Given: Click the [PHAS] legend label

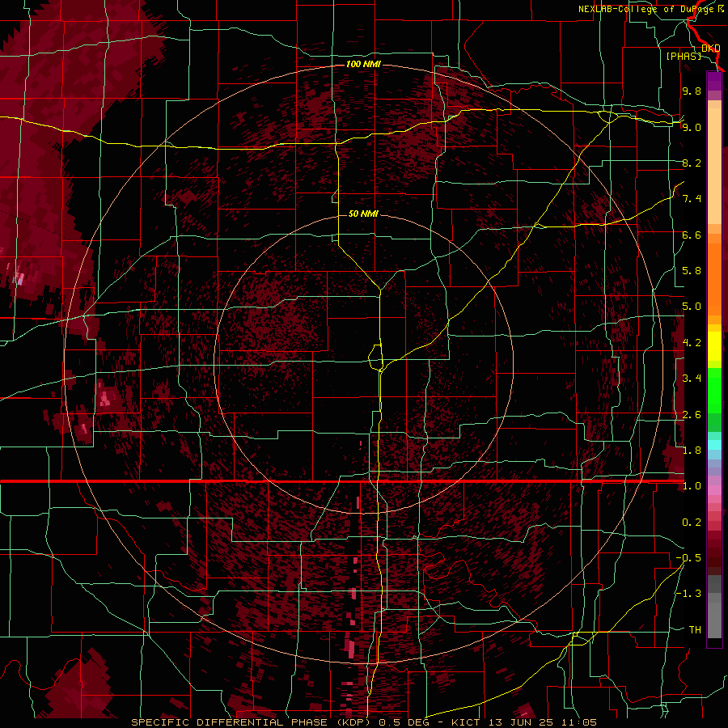Looking at the screenshot, I should click(684, 56).
